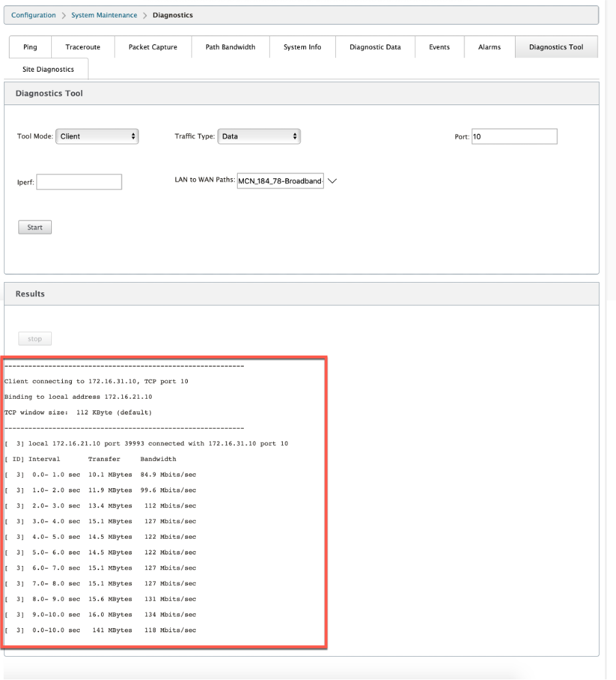
Task: Click the 5.0- 6.0 sec result row
Action: 100,552
